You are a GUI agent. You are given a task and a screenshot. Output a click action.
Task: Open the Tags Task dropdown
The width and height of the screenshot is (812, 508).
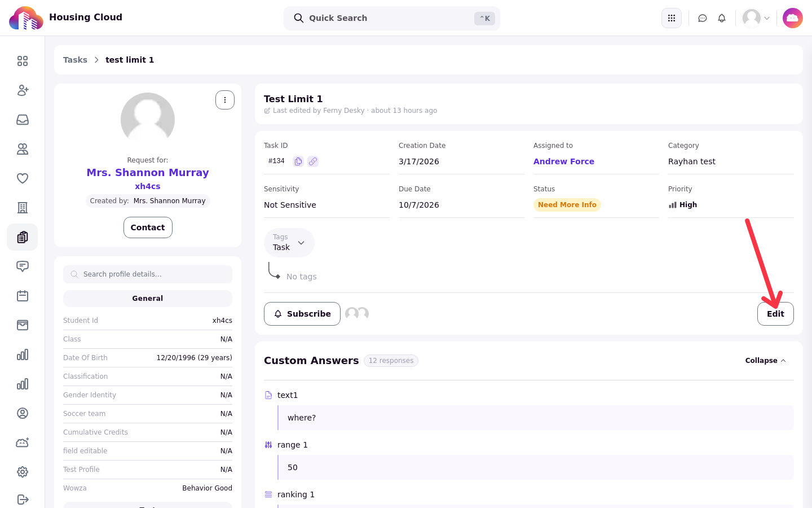click(x=289, y=243)
